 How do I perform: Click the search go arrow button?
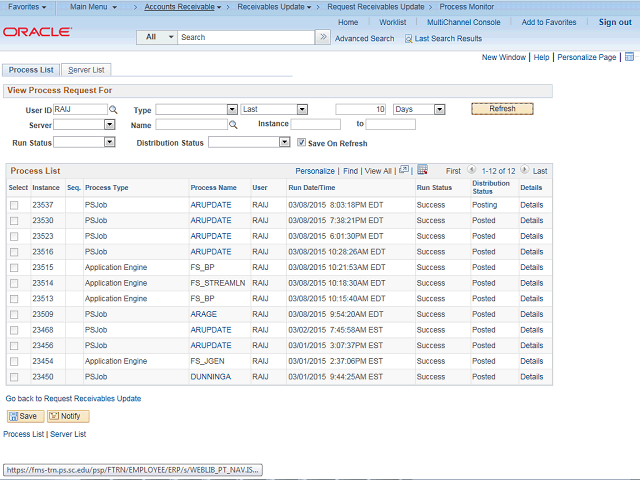tap(322, 37)
